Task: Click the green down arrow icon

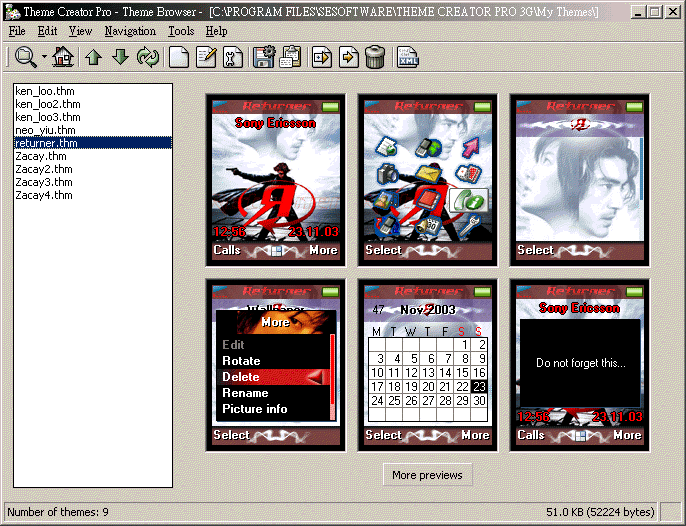Action: point(120,57)
